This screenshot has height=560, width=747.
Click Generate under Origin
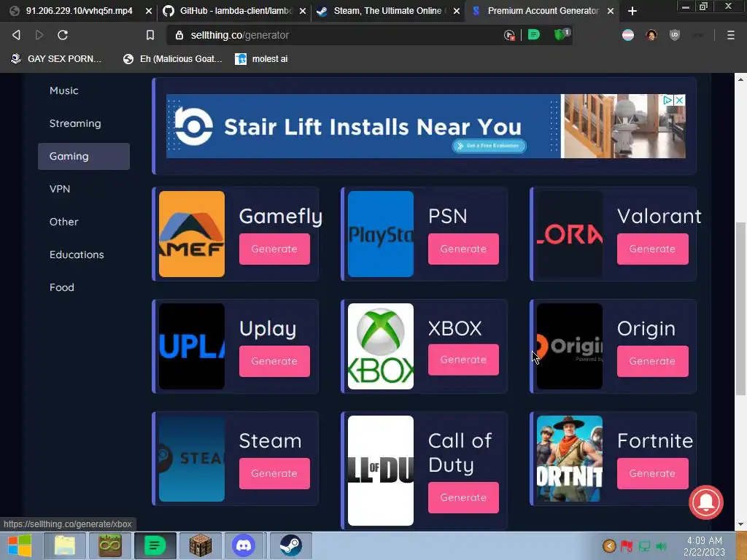653,362
